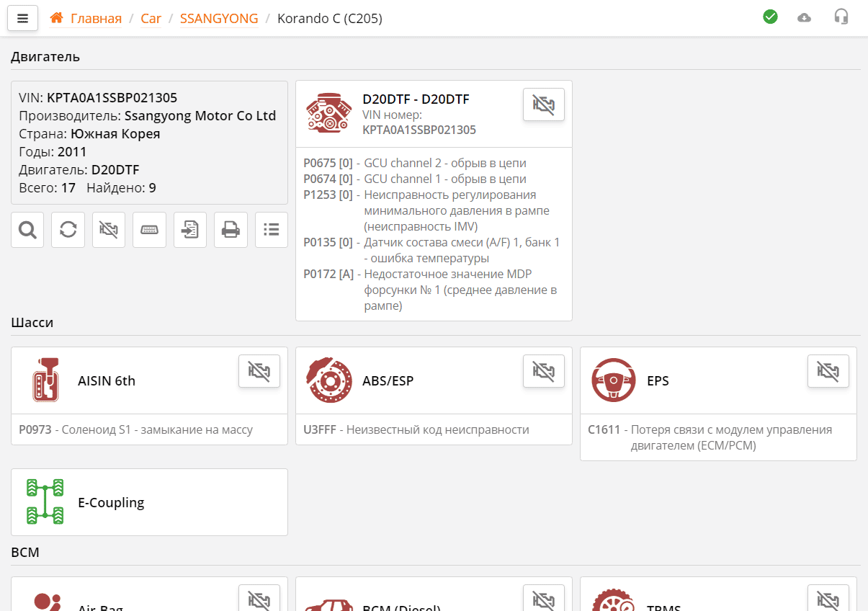Open the list view icon
The height and width of the screenshot is (611, 868).
(x=272, y=230)
